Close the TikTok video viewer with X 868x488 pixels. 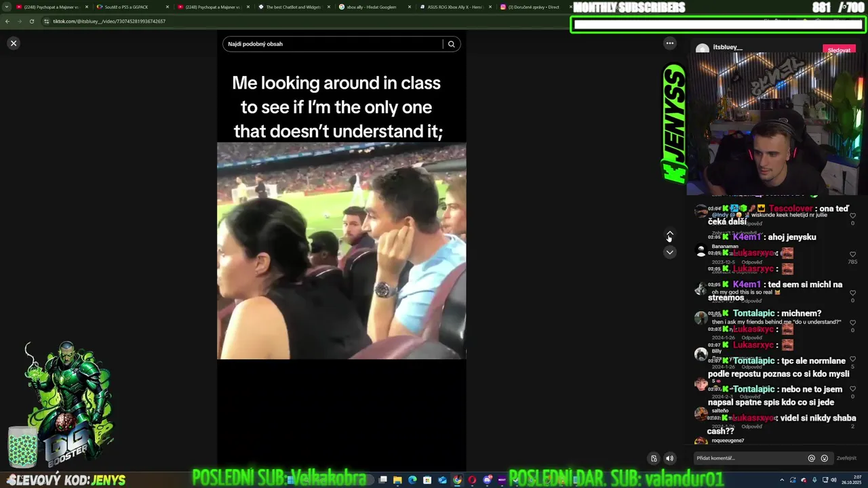pyautogui.click(x=14, y=43)
